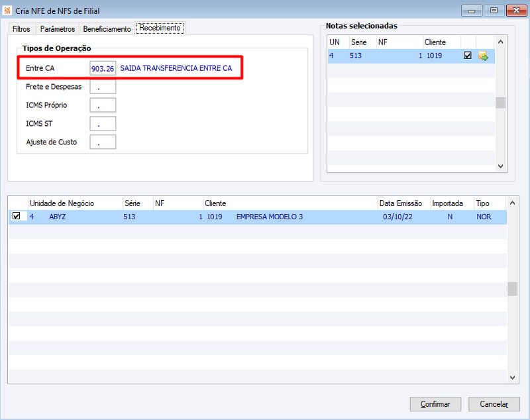Open the Parâmetros tab
Screen dimensions: 530x420
click(x=58, y=29)
